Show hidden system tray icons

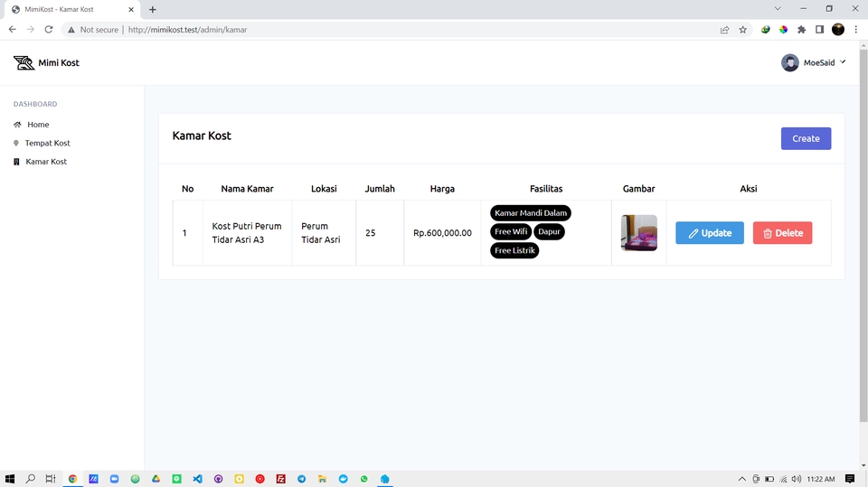(741, 479)
